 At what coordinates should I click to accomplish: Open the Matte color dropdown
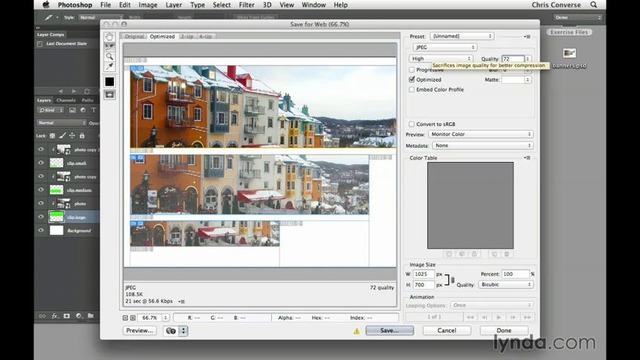(x=516, y=80)
